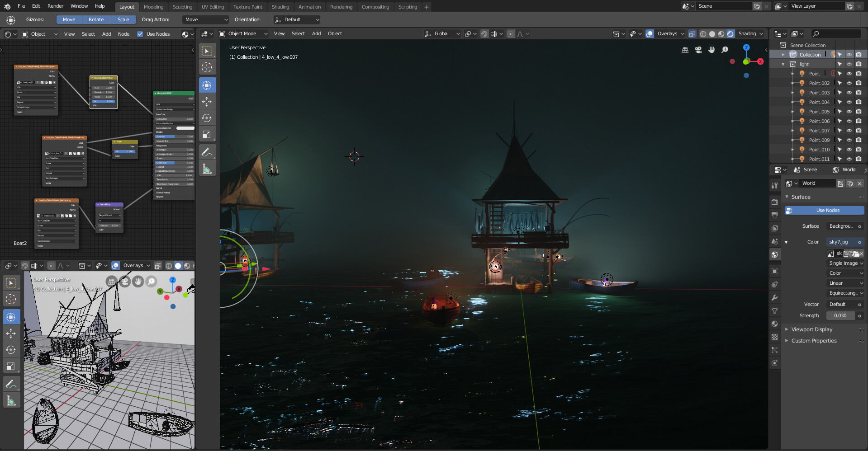Click the pan view hand icon in main viewport

[711, 50]
